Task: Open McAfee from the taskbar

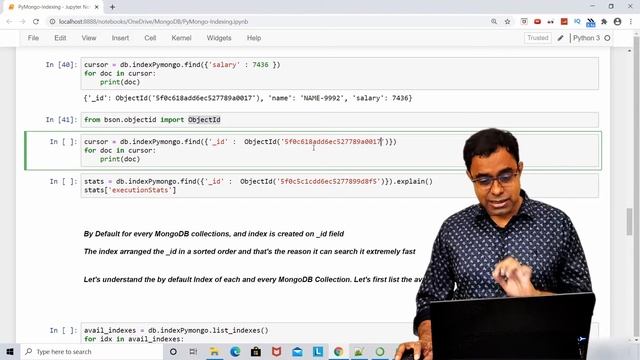Action: coord(276,351)
